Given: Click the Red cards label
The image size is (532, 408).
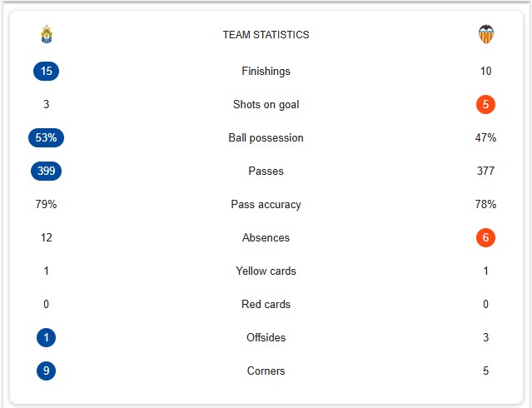Looking at the screenshot, I should [x=266, y=304].
